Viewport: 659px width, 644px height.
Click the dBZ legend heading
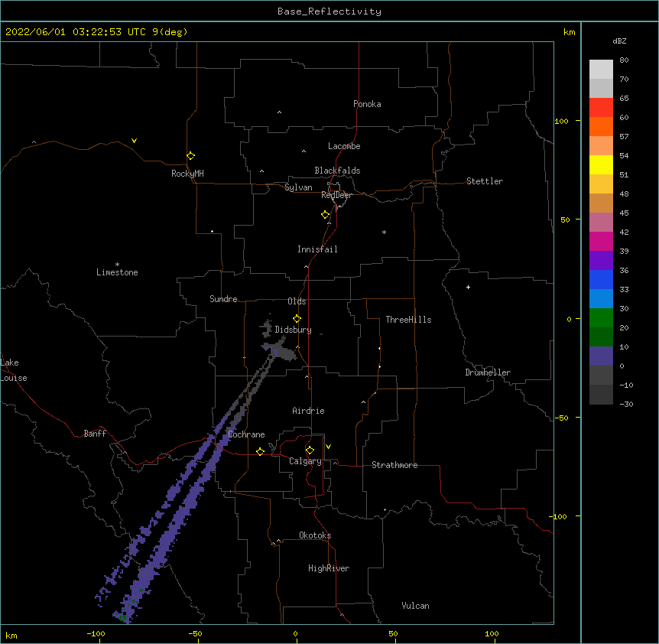(619, 41)
